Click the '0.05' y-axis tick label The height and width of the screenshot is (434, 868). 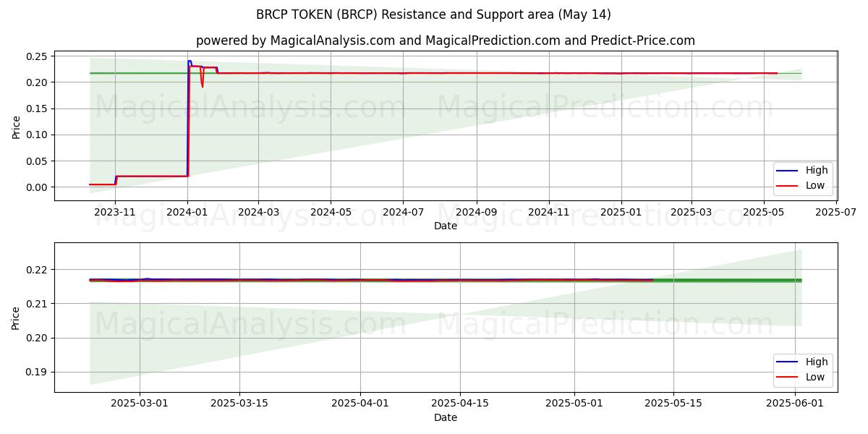pyautogui.click(x=38, y=161)
